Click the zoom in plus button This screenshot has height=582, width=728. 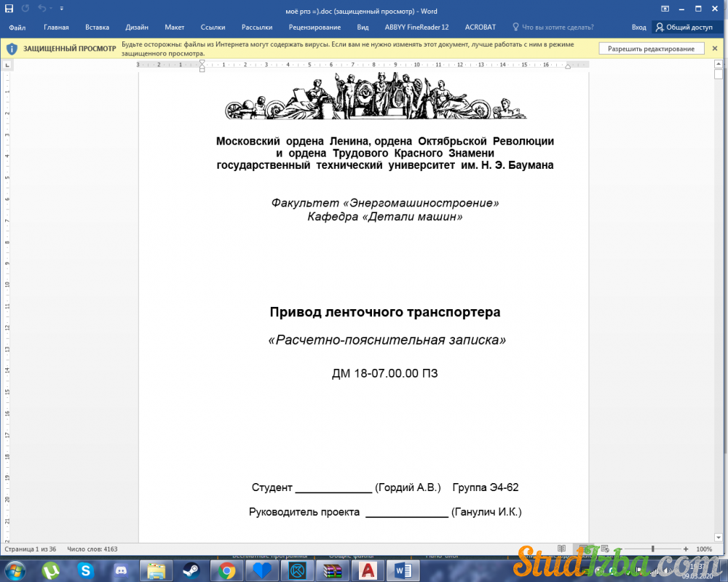[x=686, y=549]
